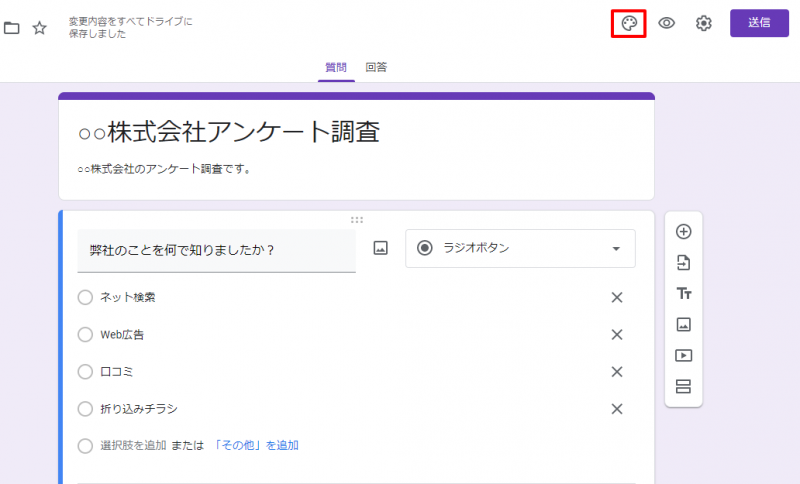Viewport: 800px width, 484px height.
Task: Click the preview eye icon
Action: tap(667, 24)
